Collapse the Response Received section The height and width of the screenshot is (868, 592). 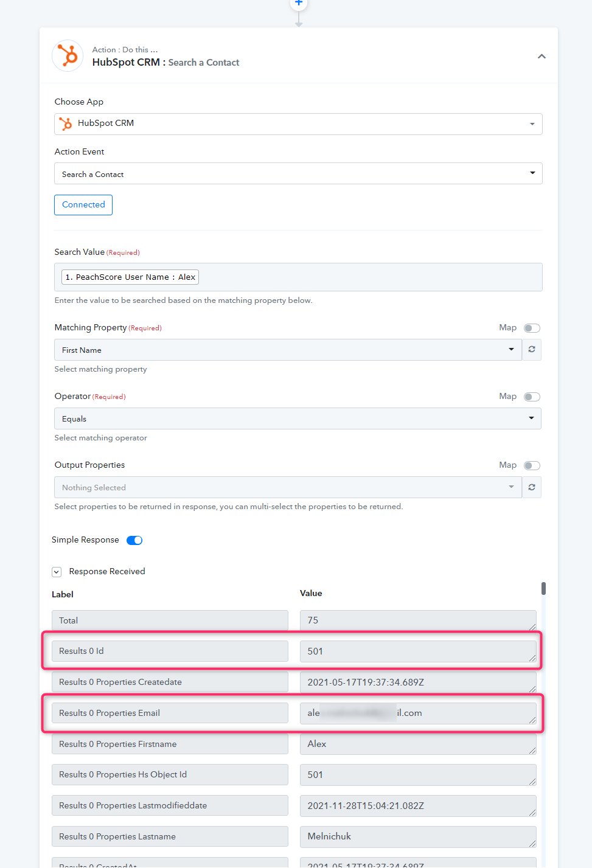point(57,572)
